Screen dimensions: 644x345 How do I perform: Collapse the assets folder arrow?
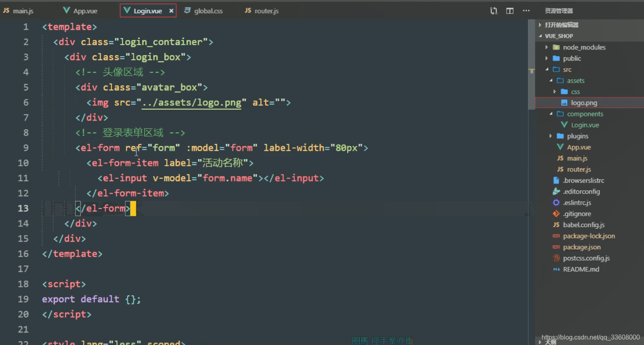[x=551, y=81]
